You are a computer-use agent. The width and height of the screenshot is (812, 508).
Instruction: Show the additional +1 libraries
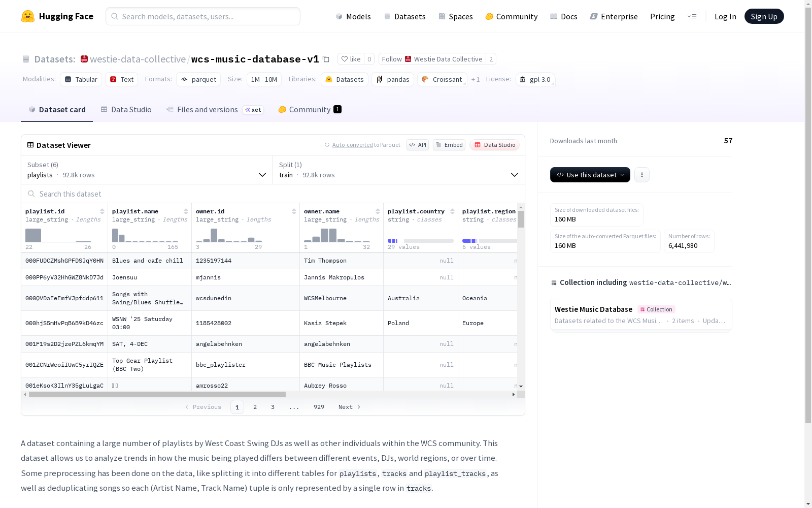(x=476, y=79)
